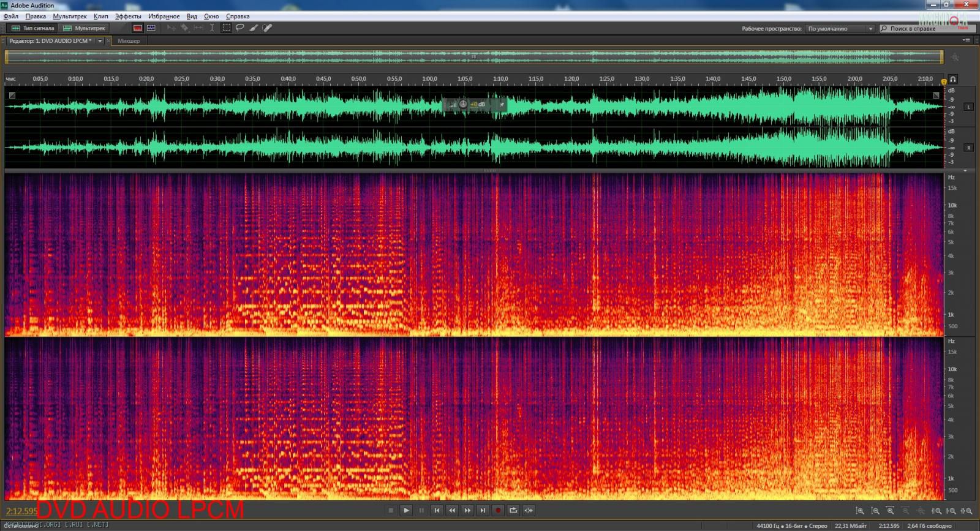Click the 1:00,0 mark on time ruler
This screenshot has height=531, width=980.
430,79
